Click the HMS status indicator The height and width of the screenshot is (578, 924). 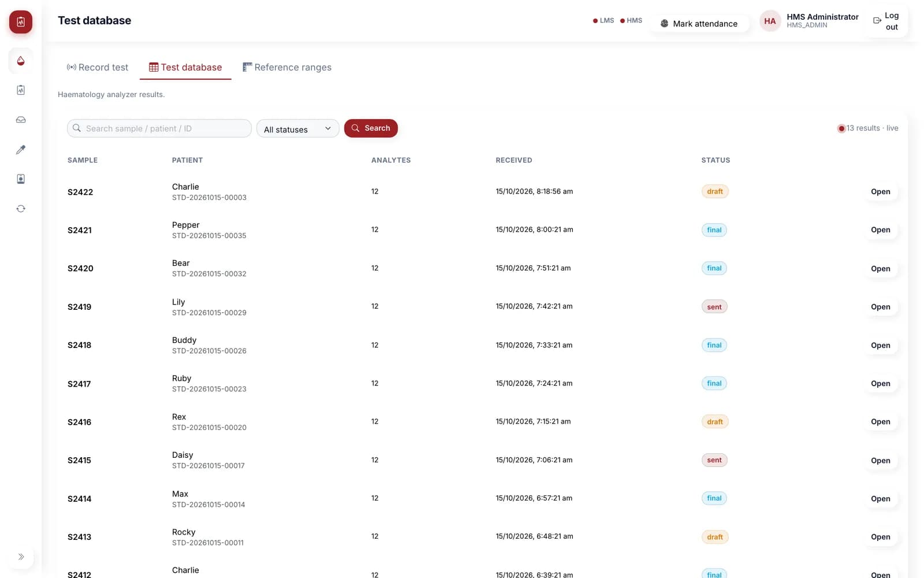click(x=631, y=21)
